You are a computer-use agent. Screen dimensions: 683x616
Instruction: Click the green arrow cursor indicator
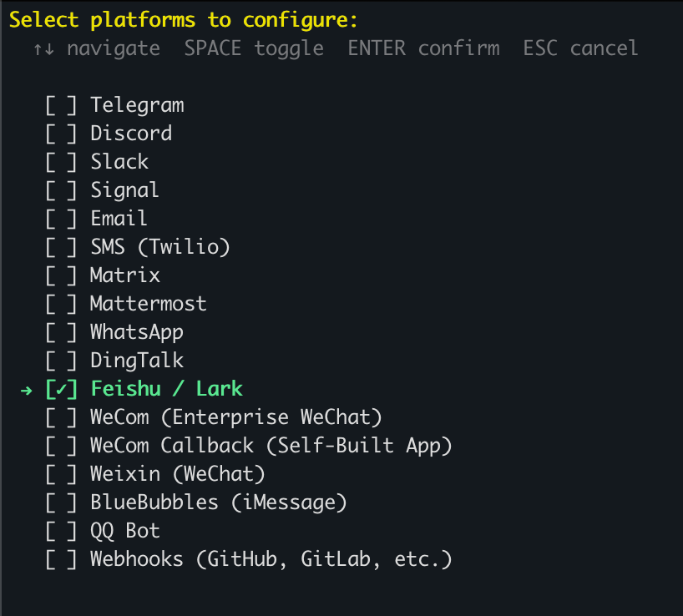pos(24,390)
